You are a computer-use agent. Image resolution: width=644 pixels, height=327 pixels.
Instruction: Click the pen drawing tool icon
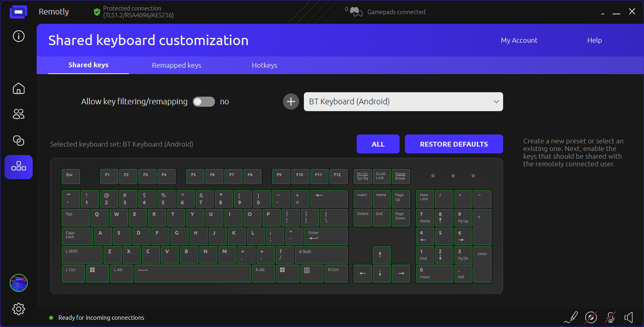[x=571, y=317]
